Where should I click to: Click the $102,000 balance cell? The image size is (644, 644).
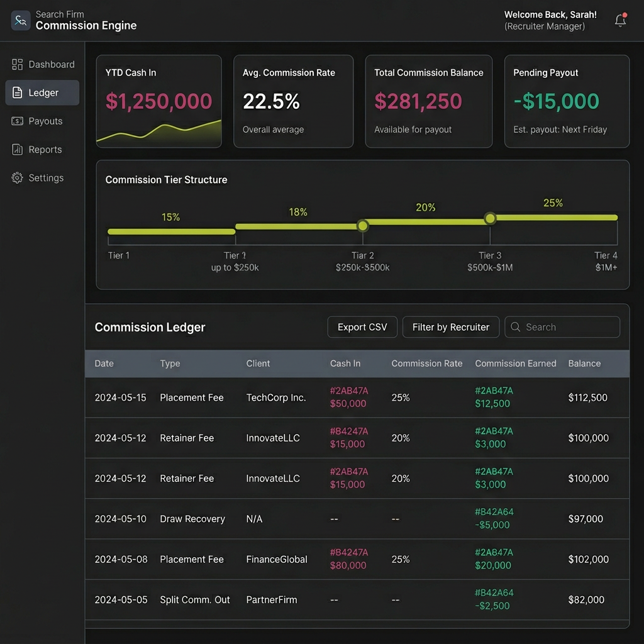pos(588,559)
